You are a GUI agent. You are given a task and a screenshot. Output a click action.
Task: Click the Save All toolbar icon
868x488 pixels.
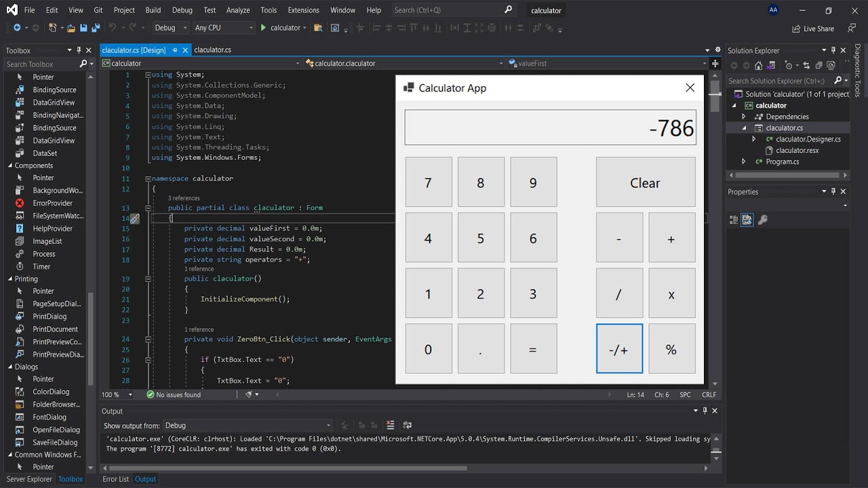tap(96, 28)
